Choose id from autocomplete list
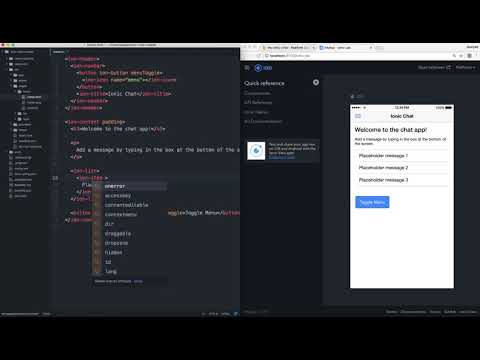Image resolution: width=480 pixels, height=360 pixels. pos(130,262)
